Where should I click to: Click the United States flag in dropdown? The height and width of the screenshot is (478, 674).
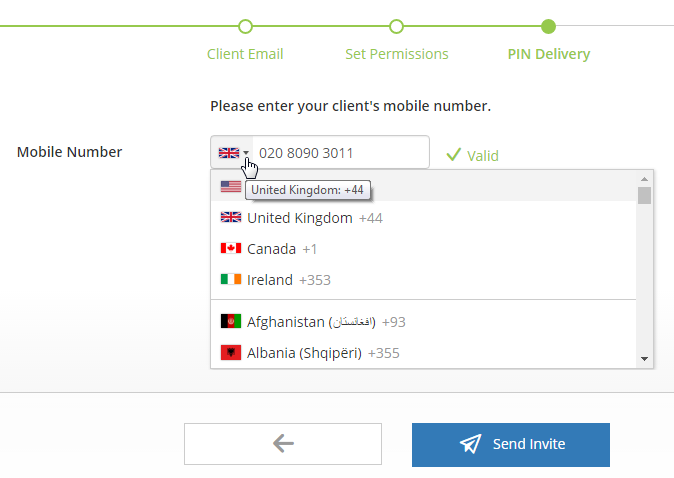[x=231, y=186]
